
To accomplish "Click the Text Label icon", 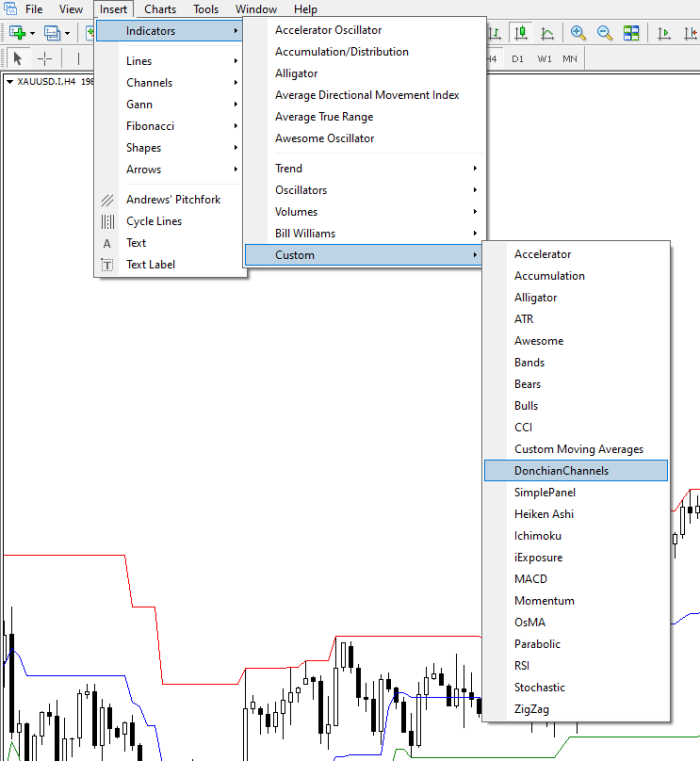I will click(107, 265).
